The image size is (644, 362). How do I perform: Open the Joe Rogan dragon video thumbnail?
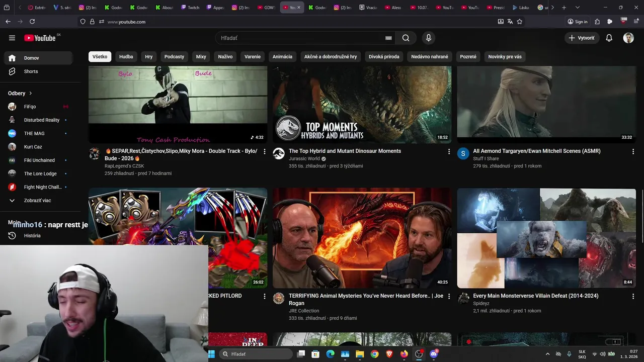362,238
